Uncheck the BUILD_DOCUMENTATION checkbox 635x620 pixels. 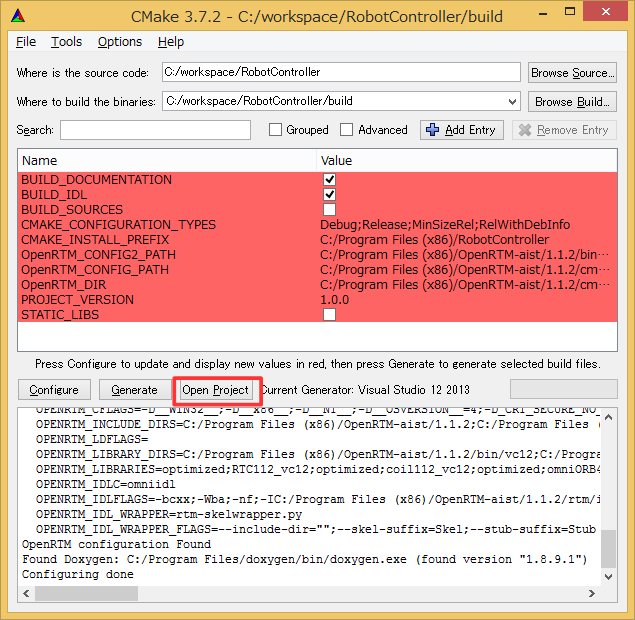tap(329, 180)
